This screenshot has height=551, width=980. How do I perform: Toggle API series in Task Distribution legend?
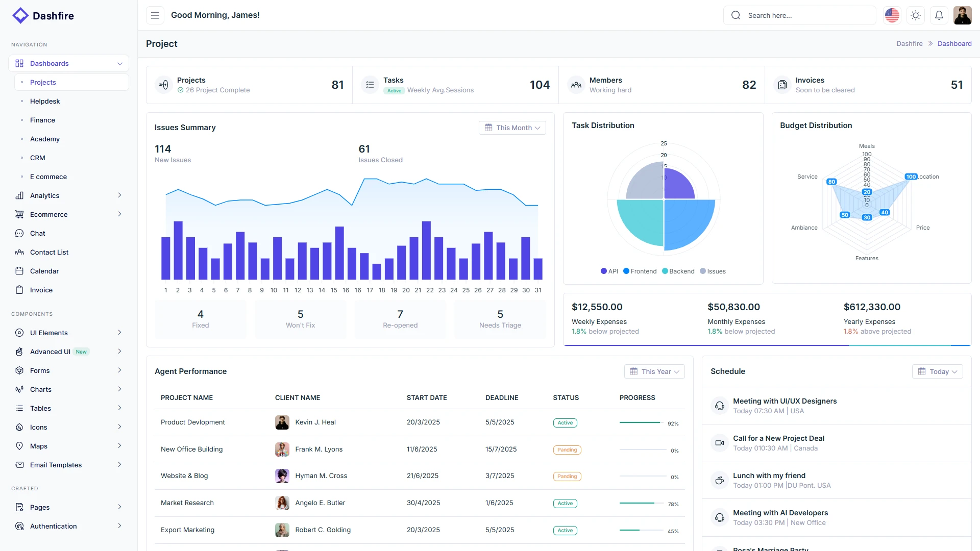pos(609,271)
